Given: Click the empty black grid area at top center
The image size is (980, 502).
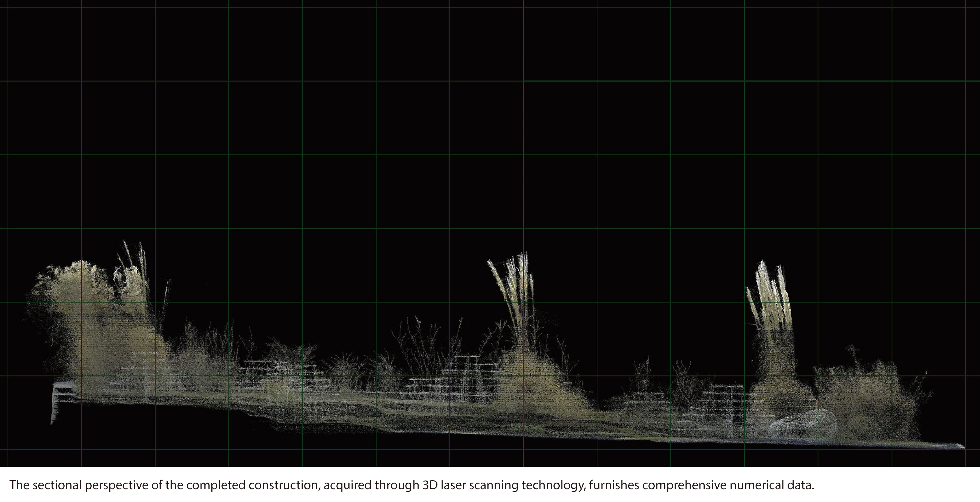Looking at the screenshot, I should tap(487, 114).
